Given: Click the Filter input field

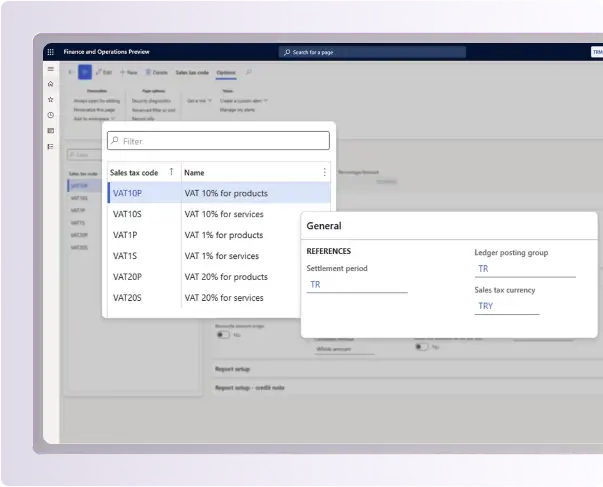Looking at the screenshot, I should [x=218, y=141].
